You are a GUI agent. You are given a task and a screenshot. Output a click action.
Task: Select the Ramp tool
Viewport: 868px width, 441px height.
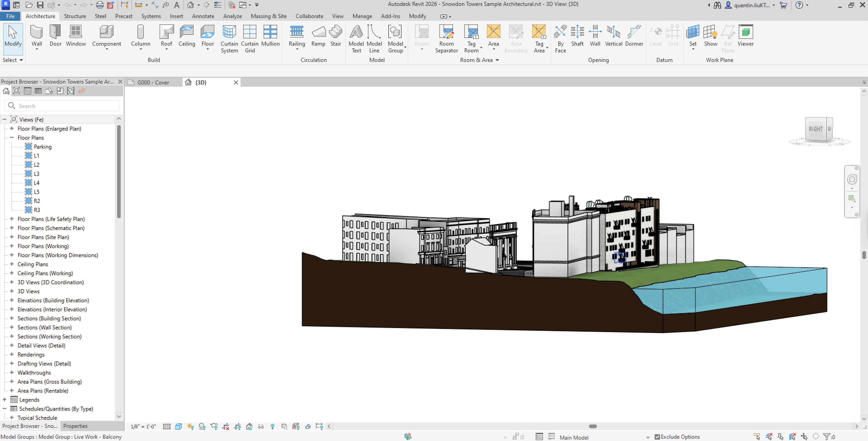coord(318,36)
